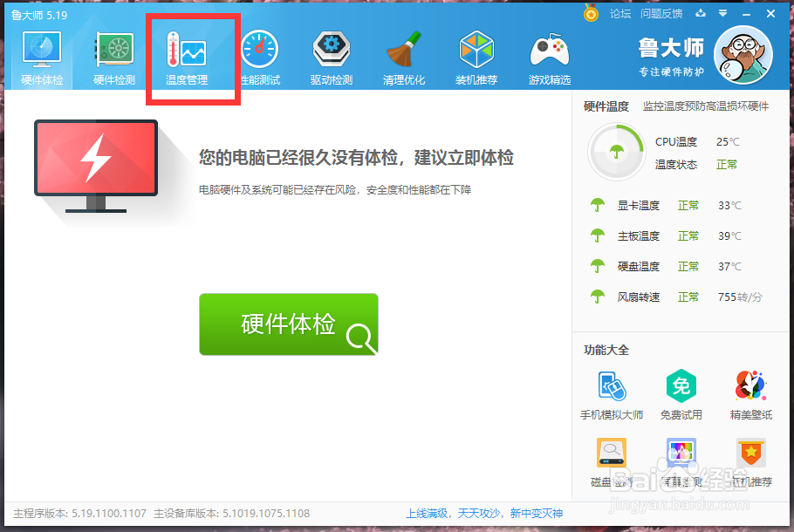Click the 主设备库版本 5.1019.1075.1108 text
This screenshot has height=532, width=794.
point(231,514)
